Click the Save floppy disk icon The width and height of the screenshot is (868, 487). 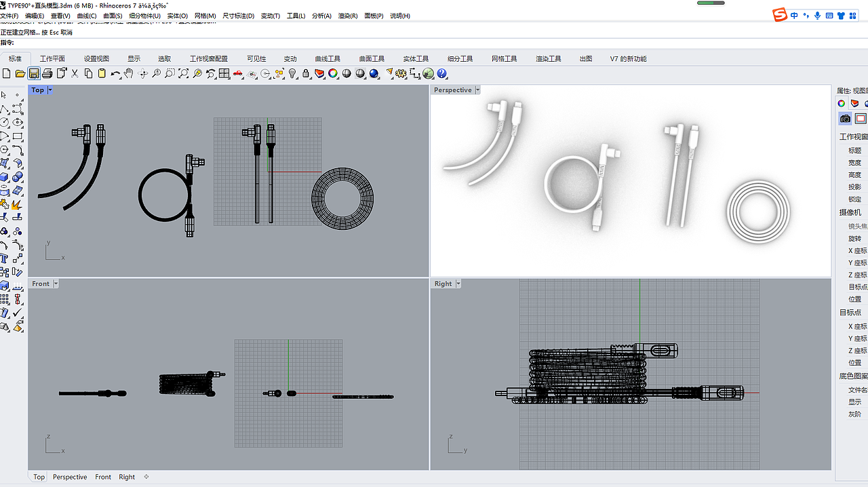(x=33, y=73)
